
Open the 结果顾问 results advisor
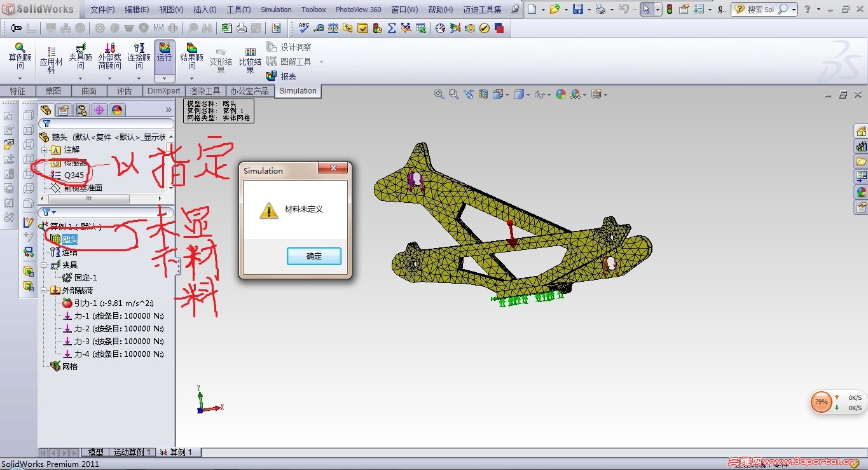[x=191, y=57]
